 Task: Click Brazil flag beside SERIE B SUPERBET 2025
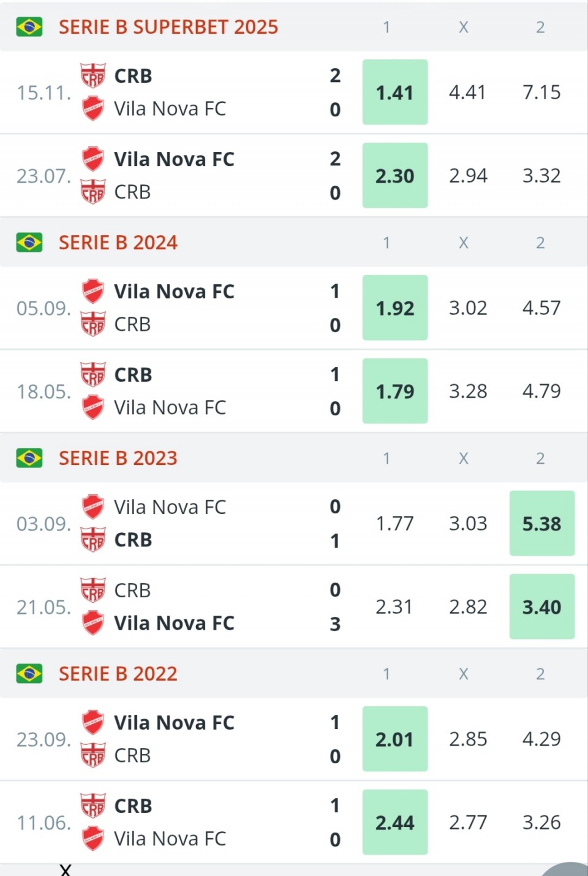(29, 27)
